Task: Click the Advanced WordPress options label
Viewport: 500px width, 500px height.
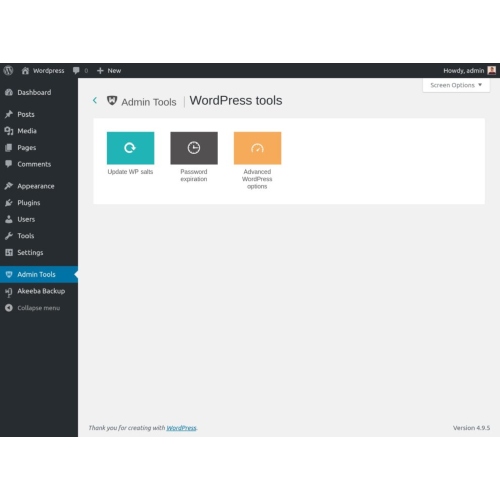Action: tap(257, 179)
